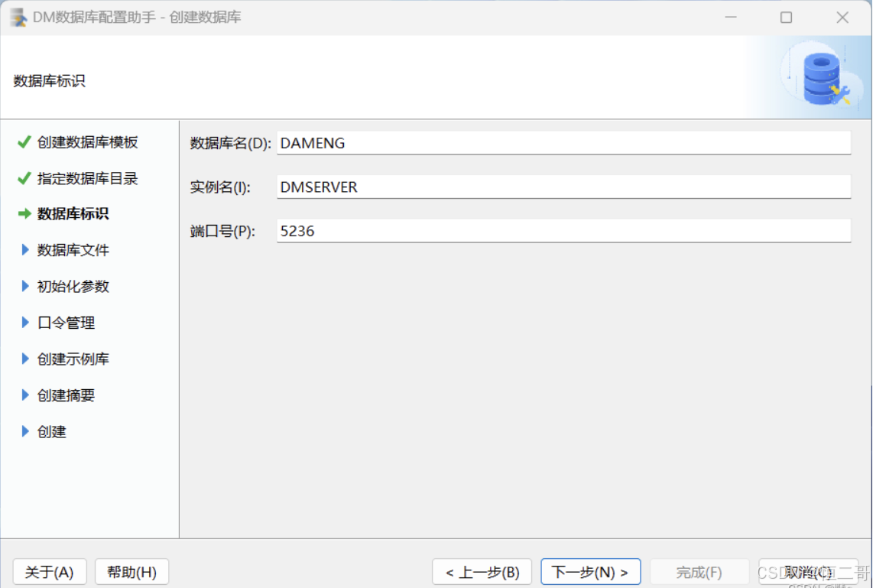Go to the 口令管理 step
Screen dimensions: 873x588
[x=66, y=323]
